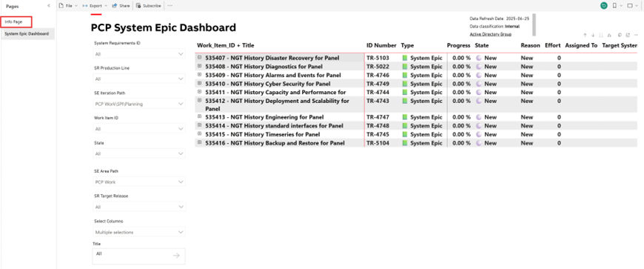Screen dimensions: 644x269
Task: Click the Subscribe button
Action: point(149,6)
